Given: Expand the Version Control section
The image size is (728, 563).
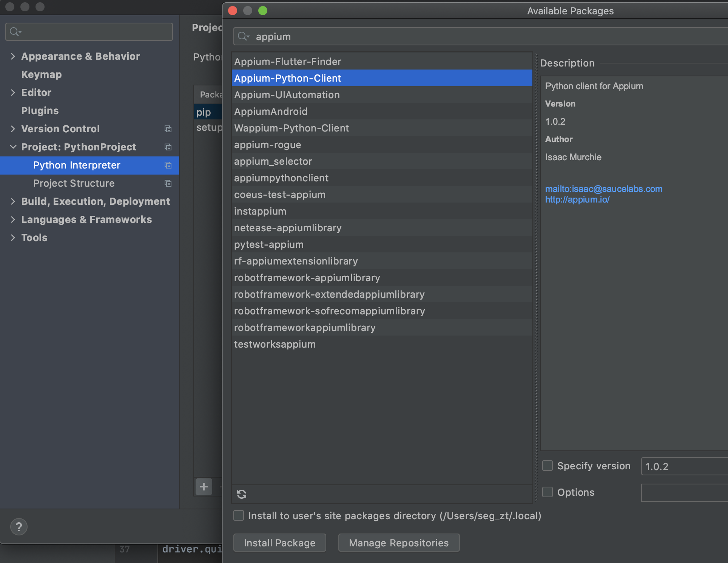Looking at the screenshot, I should (x=13, y=129).
